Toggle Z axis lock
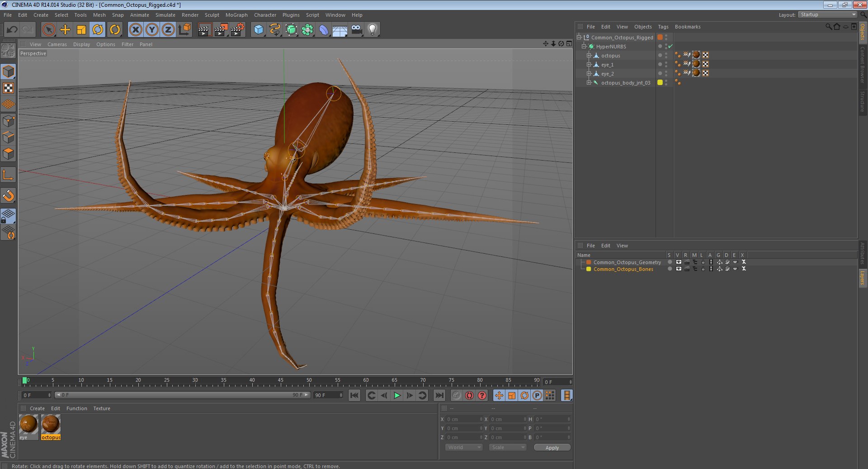Image resolution: width=868 pixels, height=469 pixels. [168, 30]
